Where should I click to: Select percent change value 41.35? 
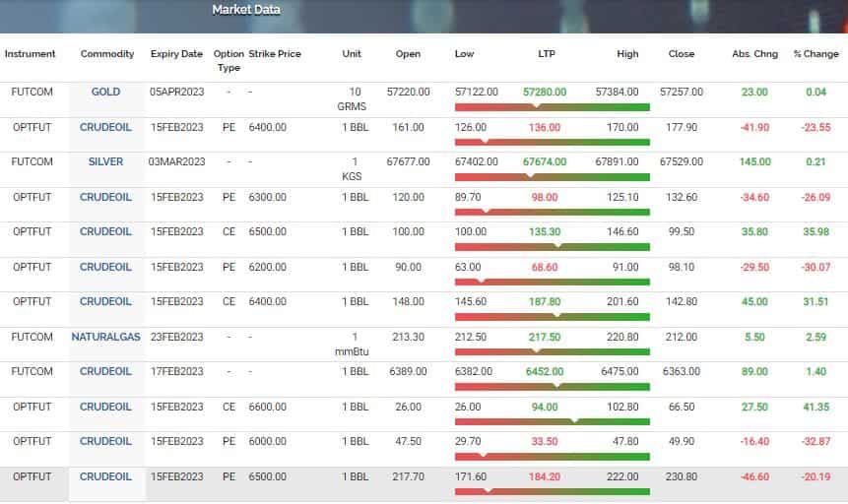pyautogui.click(x=815, y=407)
